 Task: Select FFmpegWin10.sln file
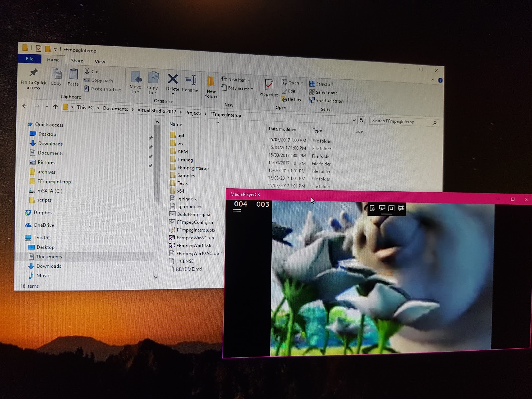click(191, 245)
